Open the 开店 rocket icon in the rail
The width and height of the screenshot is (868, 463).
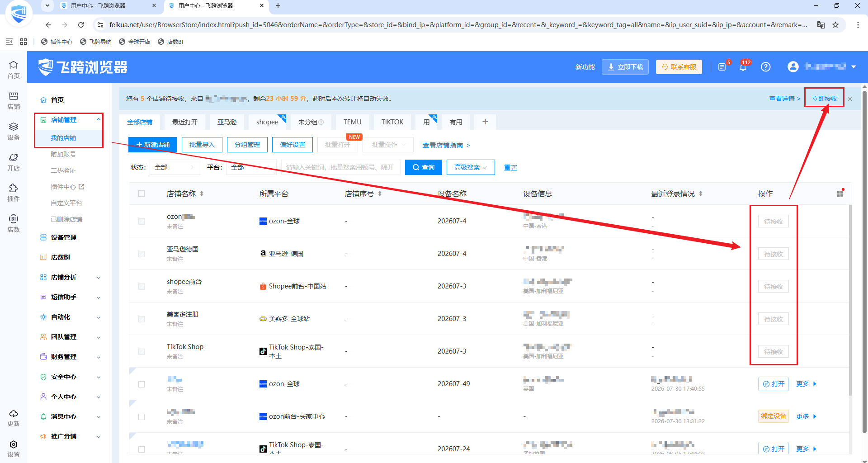click(x=14, y=162)
